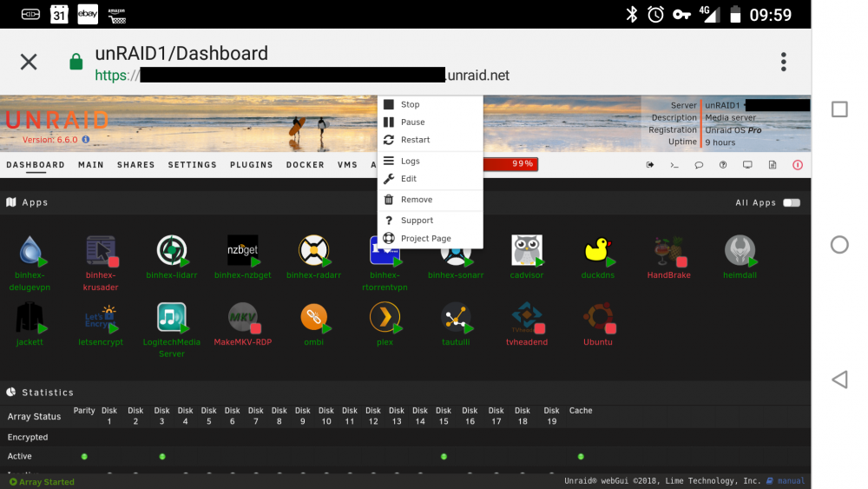Open the binhex-delugevpn container icon
The image size is (868, 489).
point(30,250)
